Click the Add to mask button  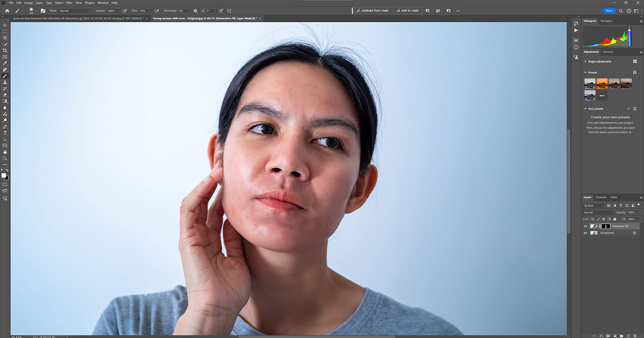408,10
